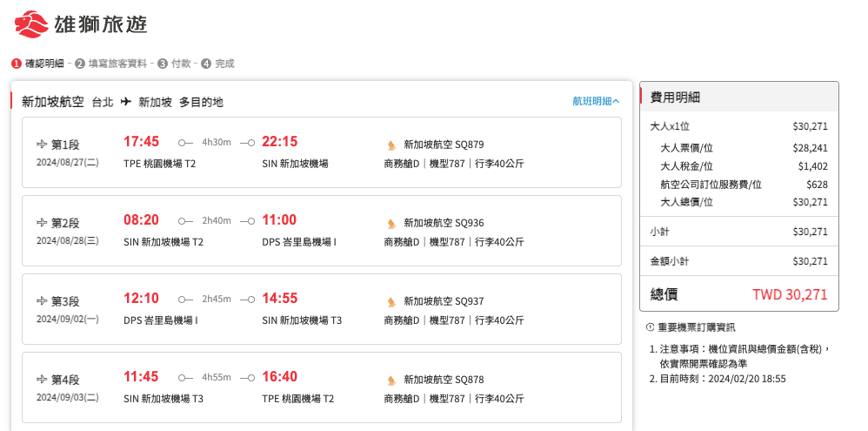The width and height of the screenshot is (868, 431).
Task: Click departure time 17:45
Action: pos(141,142)
